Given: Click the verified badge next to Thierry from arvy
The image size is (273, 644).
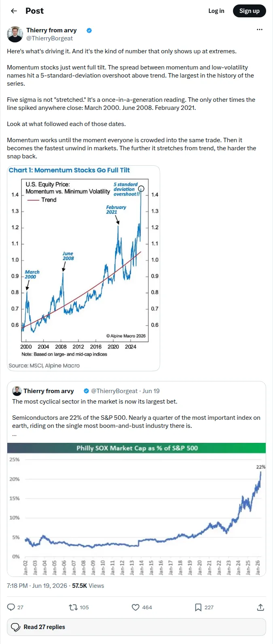Looking at the screenshot, I should coord(89,30).
